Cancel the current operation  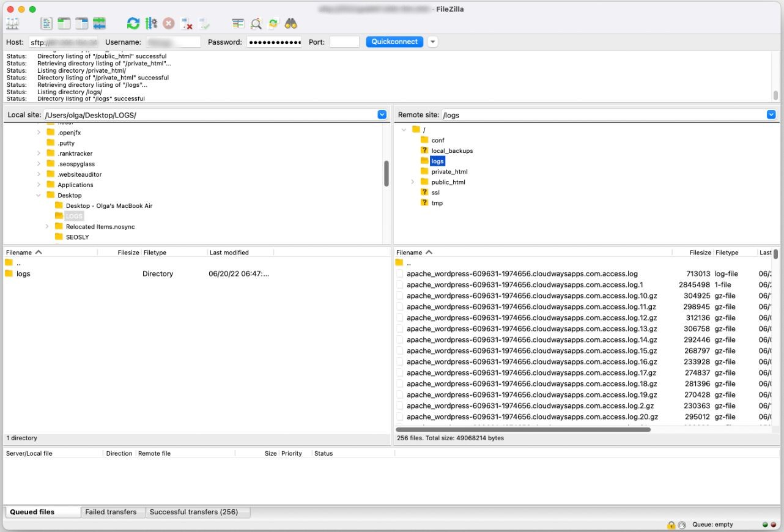point(169,23)
